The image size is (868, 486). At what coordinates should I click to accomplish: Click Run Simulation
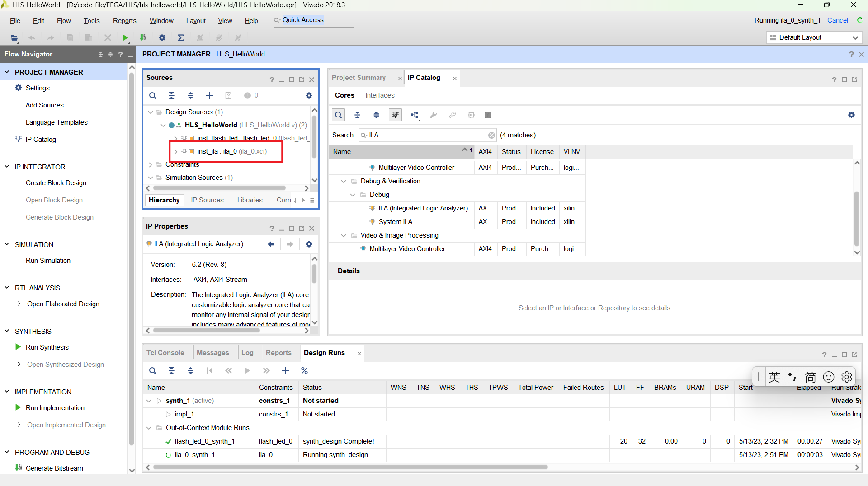coord(48,261)
